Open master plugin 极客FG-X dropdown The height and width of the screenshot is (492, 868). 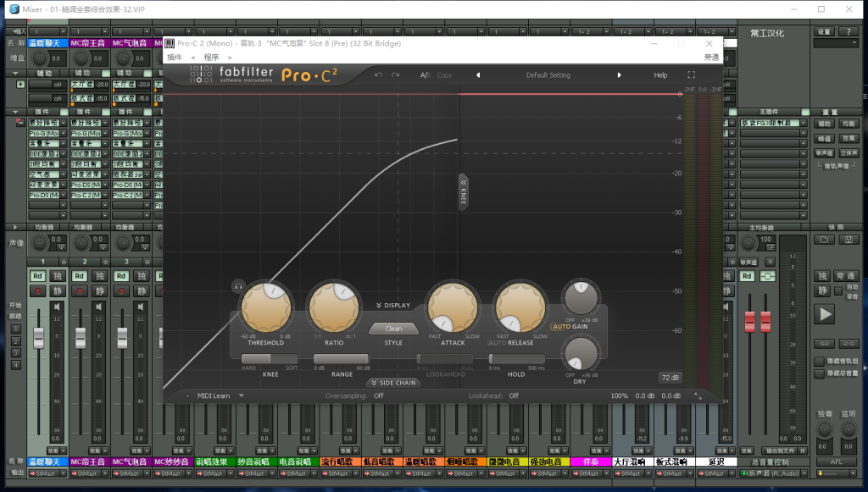point(804,123)
